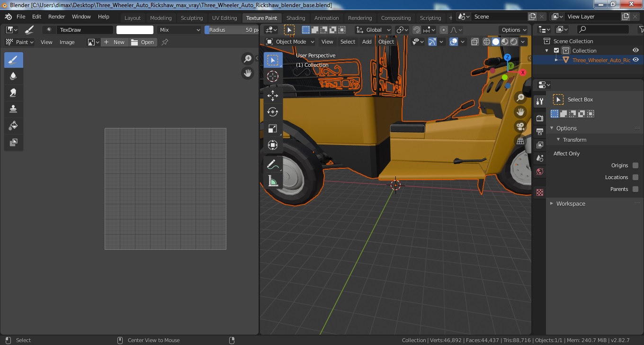Click the viewport pan hand icon
Image resolution: width=644 pixels, height=345 pixels.
(x=520, y=112)
